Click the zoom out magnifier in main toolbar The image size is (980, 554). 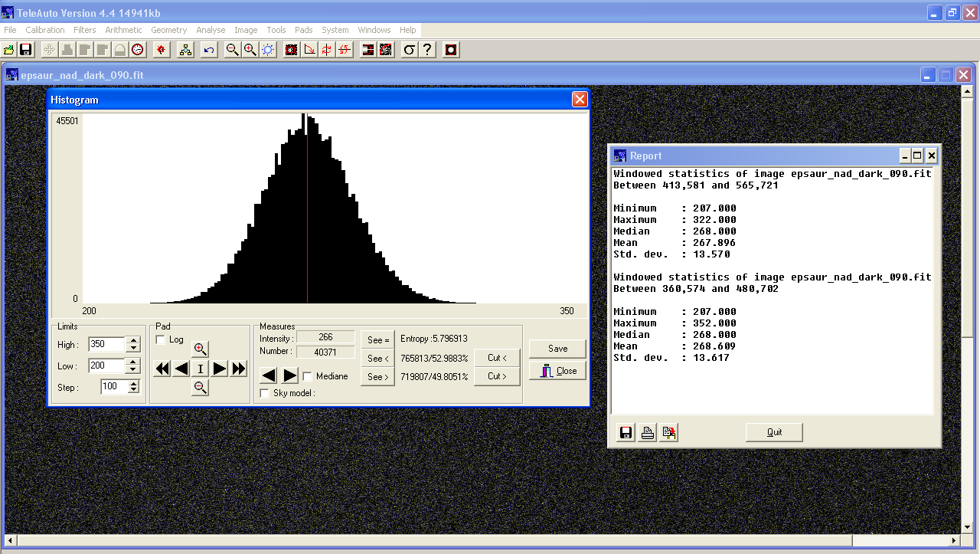[232, 50]
